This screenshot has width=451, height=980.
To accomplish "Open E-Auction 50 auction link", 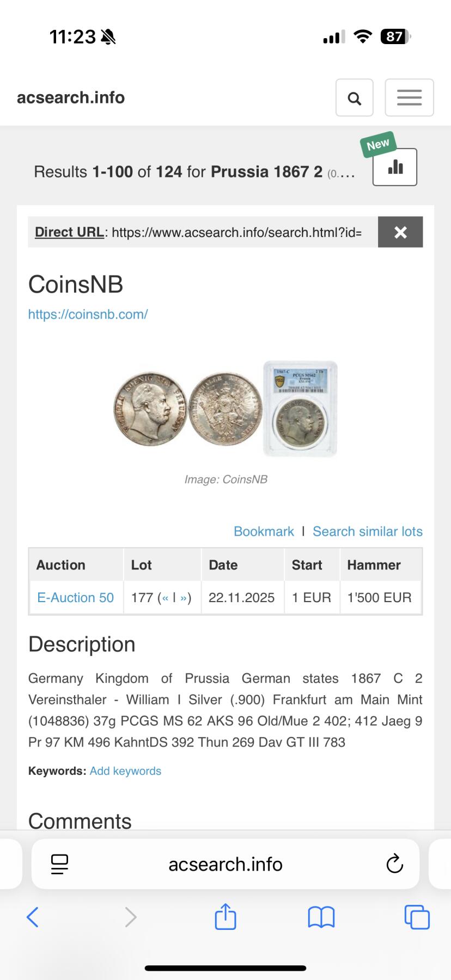I will pyautogui.click(x=75, y=598).
